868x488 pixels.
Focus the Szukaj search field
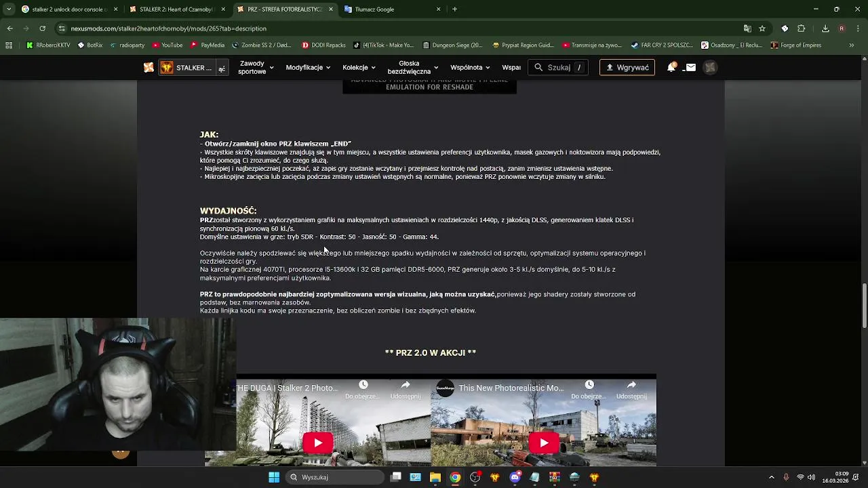(x=558, y=67)
